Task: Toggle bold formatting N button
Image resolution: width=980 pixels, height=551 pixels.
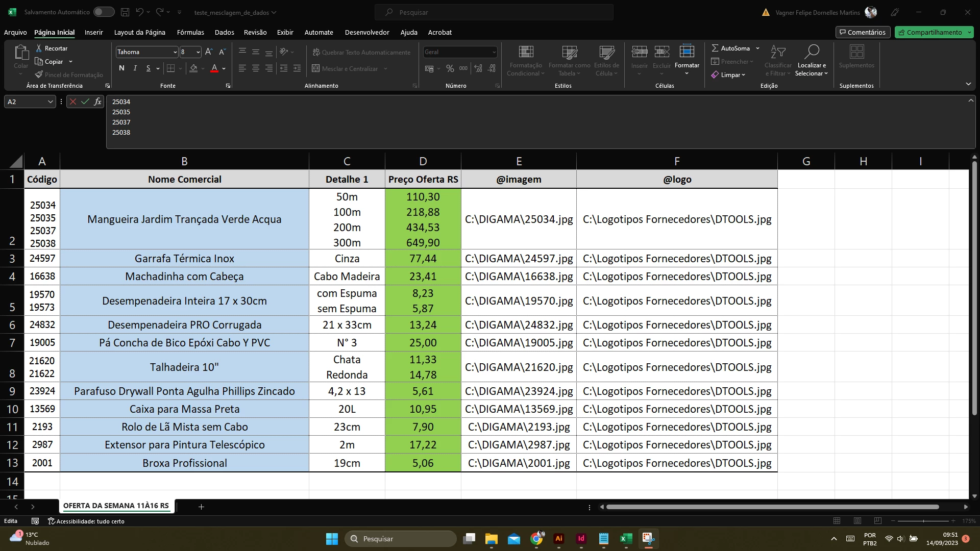Action: coord(121,68)
